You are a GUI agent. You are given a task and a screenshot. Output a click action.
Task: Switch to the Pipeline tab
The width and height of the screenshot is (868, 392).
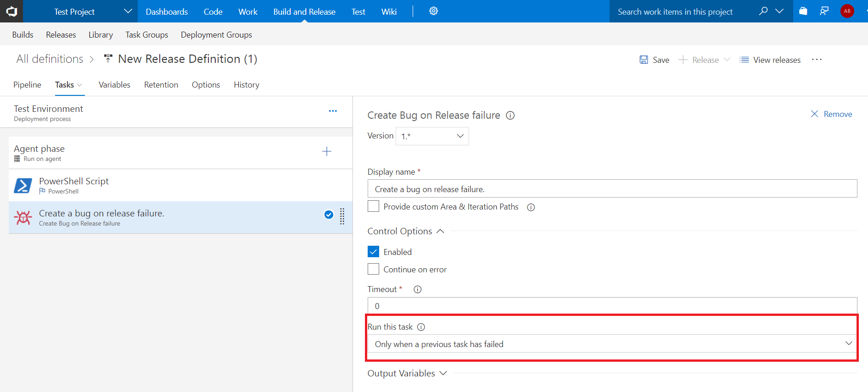coord(27,85)
